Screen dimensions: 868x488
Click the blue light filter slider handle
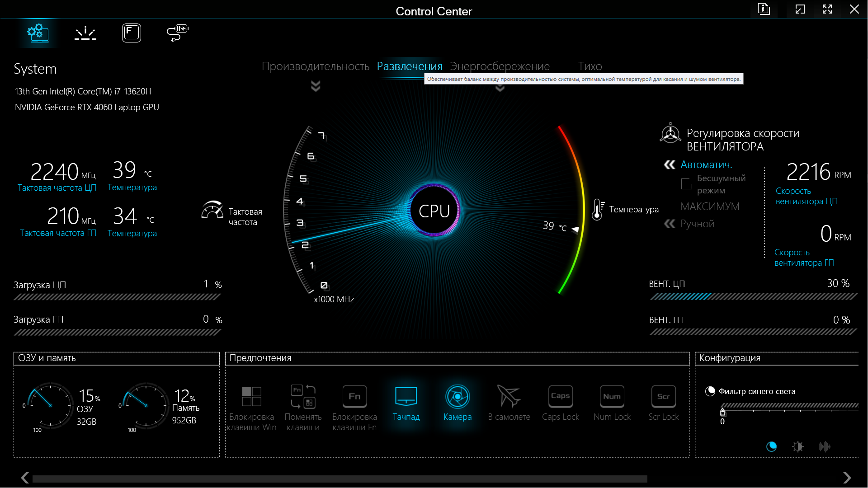(x=722, y=412)
